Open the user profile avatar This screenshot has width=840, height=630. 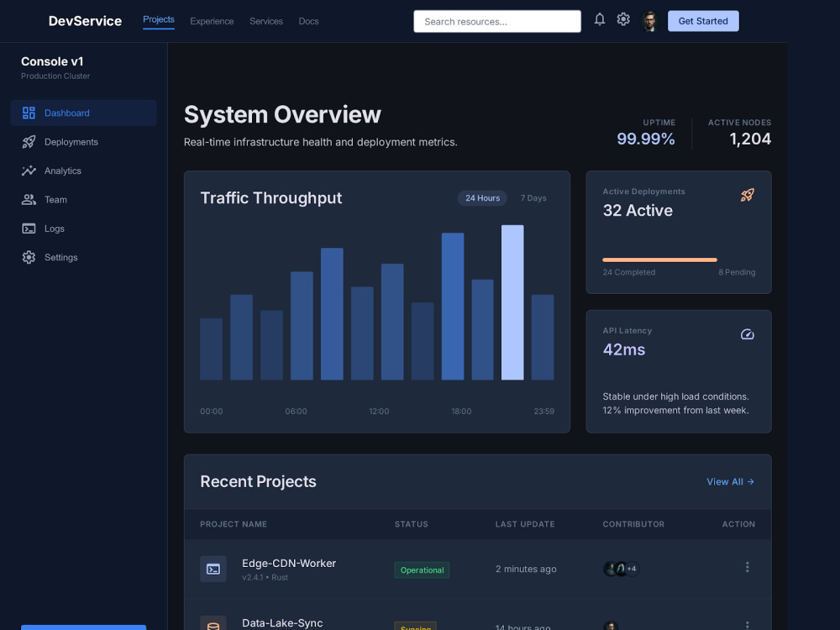pos(649,21)
